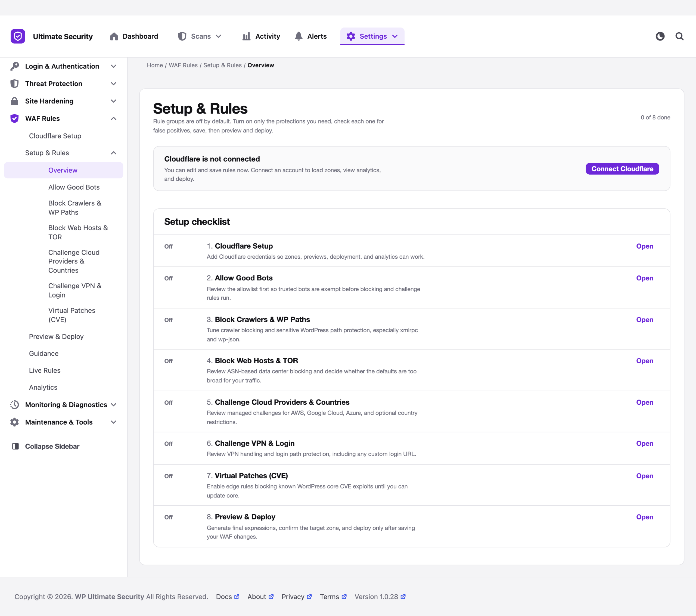
Task: Open Live Rules sidebar item
Action: coord(45,370)
